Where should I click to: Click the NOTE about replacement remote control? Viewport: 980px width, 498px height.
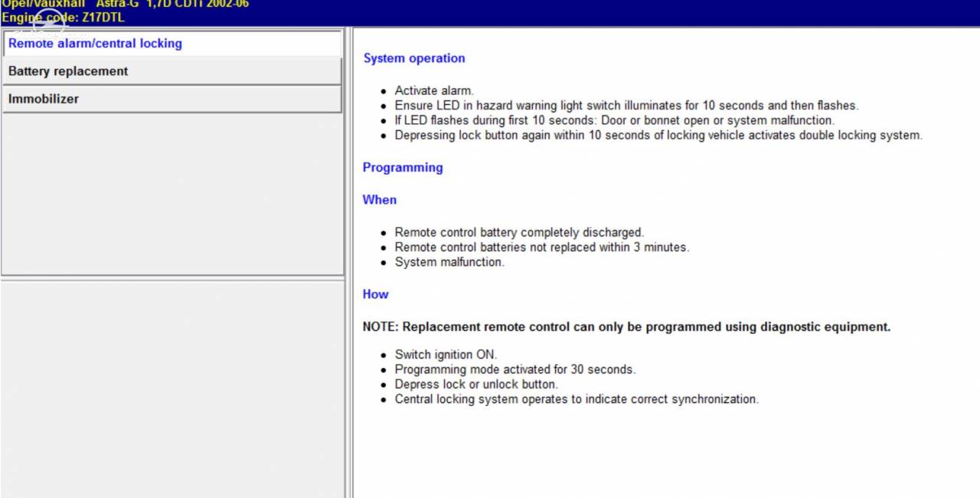coord(627,327)
